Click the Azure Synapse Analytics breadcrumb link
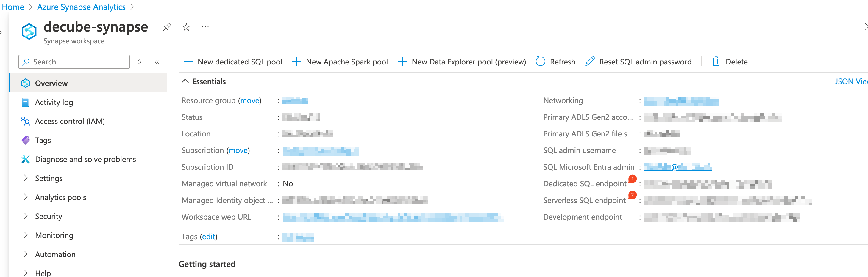 tap(81, 7)
